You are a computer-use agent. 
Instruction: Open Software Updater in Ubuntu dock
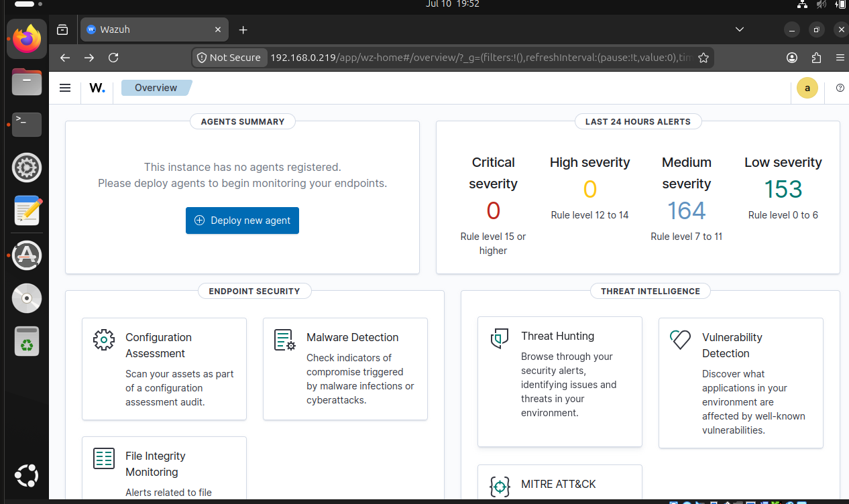27,255
